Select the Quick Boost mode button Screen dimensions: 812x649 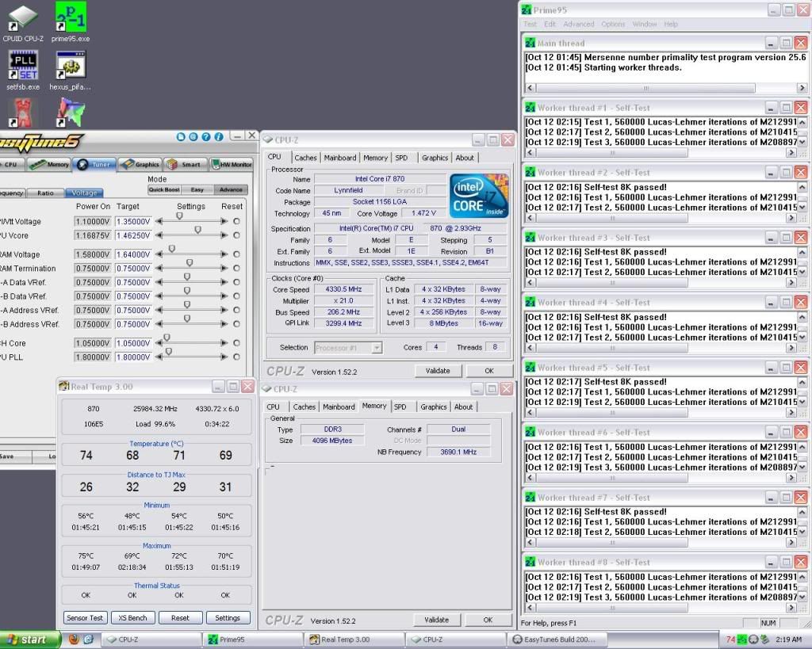[164, 189]
